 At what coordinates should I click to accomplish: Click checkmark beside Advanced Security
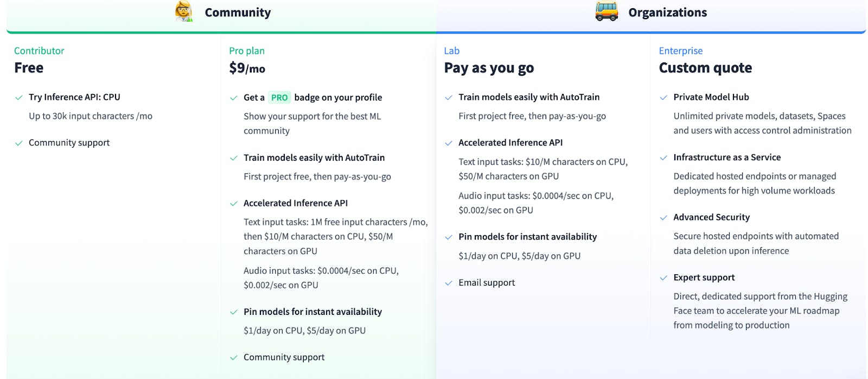tap(663, 218)
